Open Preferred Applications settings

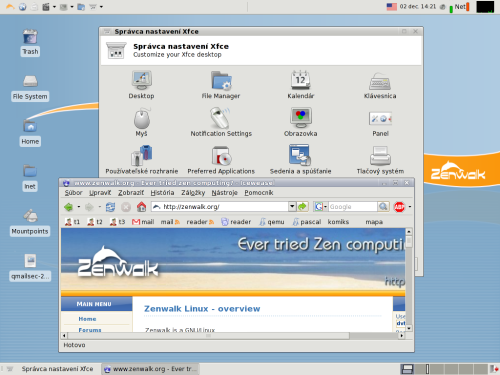[x=221, y=160]
